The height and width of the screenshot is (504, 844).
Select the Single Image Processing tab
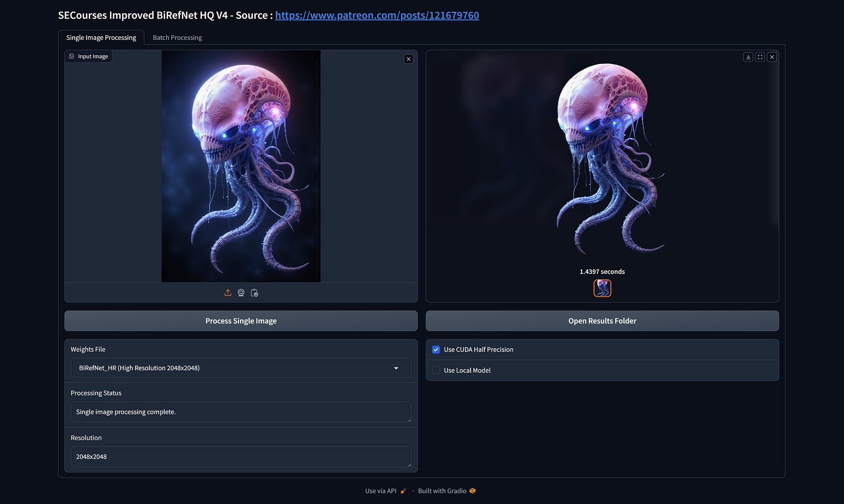tap(101, 38)
